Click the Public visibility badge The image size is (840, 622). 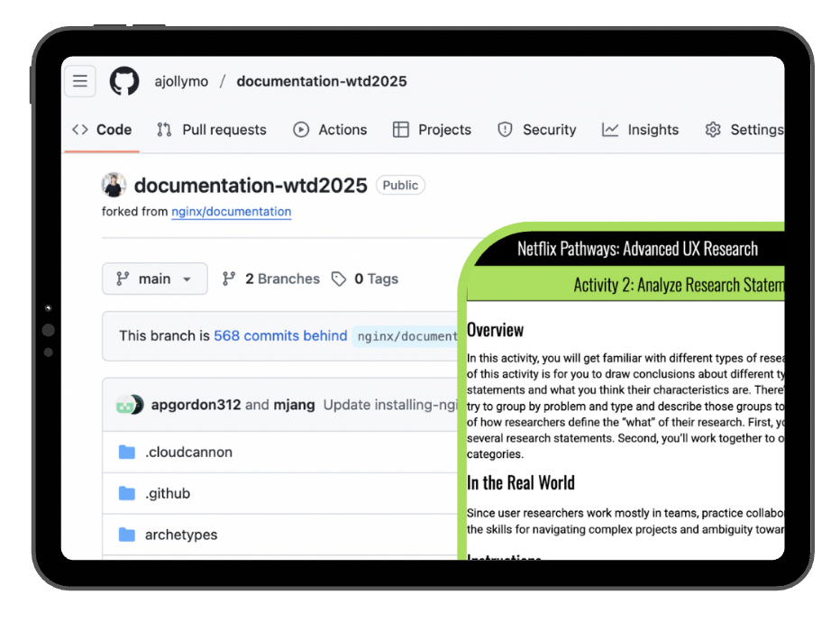click(x=400, y=186)
